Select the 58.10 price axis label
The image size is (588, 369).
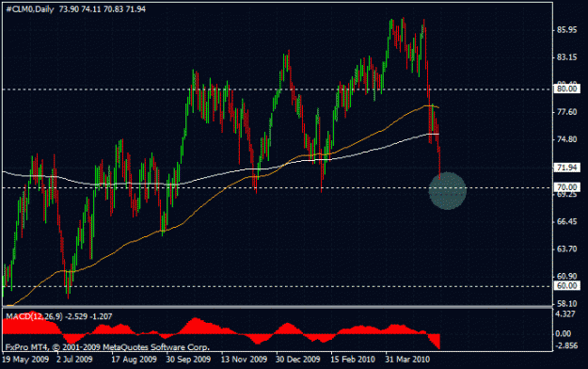567,304
